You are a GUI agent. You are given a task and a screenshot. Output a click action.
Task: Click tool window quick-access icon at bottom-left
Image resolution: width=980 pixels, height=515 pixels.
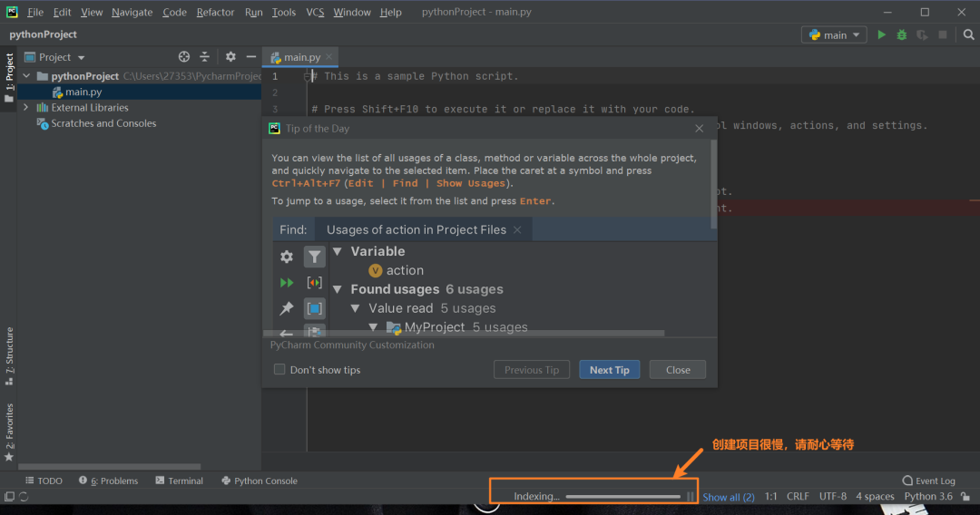[9, 497]
